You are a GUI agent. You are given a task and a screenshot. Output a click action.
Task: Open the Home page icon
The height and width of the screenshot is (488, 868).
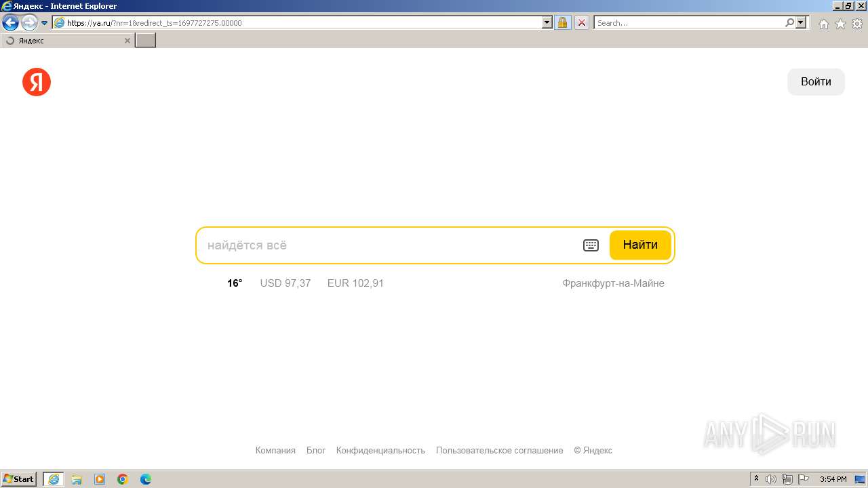click(x=823, y=24)
